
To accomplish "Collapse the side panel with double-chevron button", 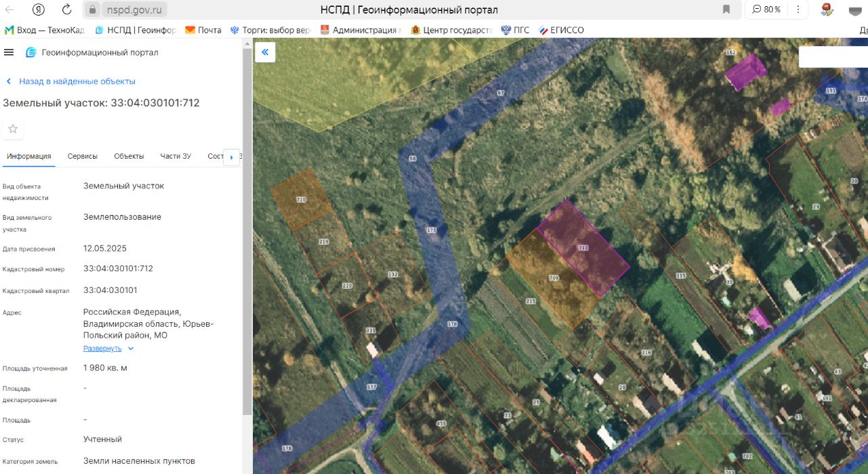I will pyautogui.click(x=265, y=52).
